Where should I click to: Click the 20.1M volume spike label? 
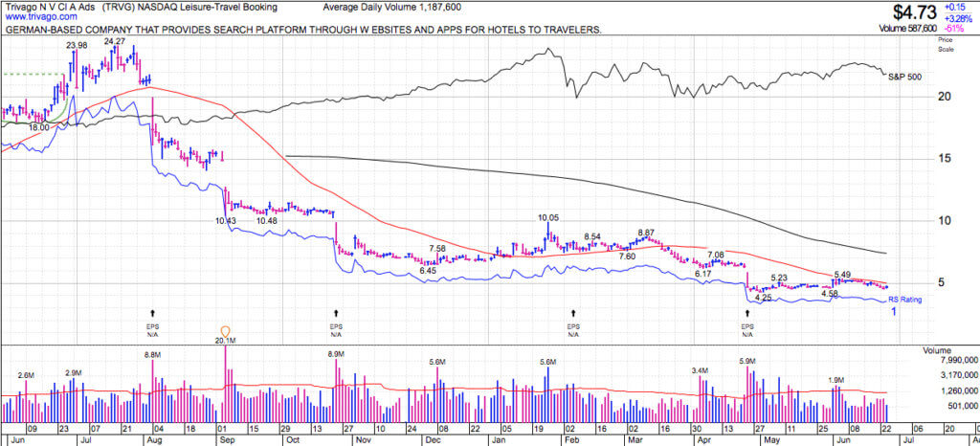tap(225, 341)
